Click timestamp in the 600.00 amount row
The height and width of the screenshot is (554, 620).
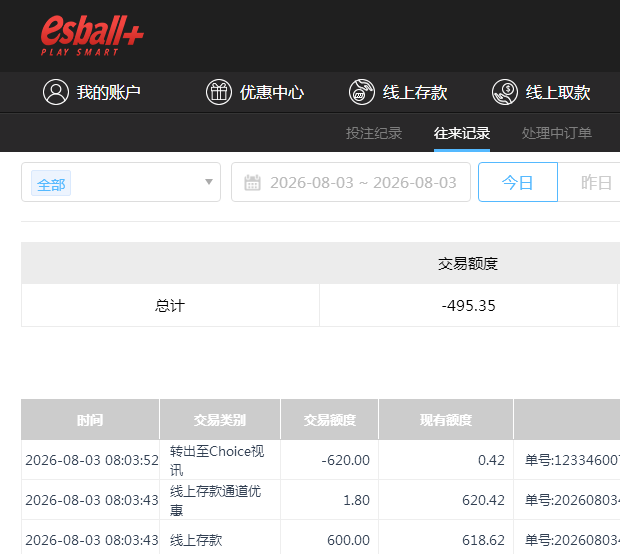[x=92, y=540]
